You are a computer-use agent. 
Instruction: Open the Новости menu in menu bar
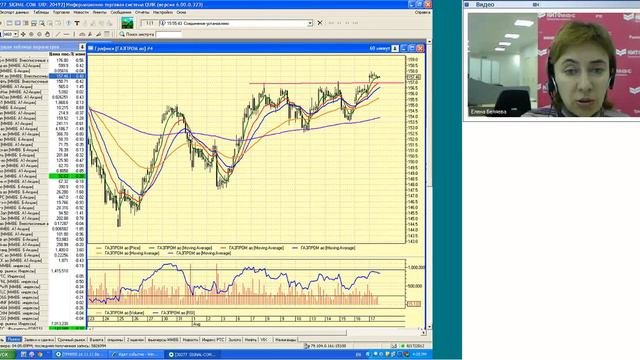point(80,13)
